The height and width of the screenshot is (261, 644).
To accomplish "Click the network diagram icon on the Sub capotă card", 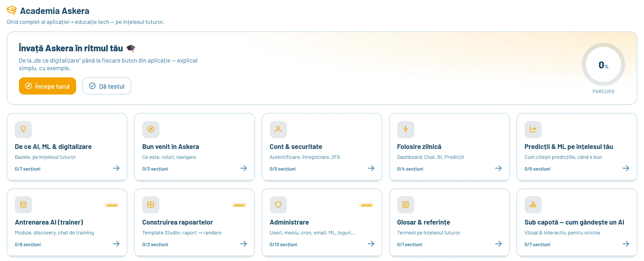I will coord(533,205).
